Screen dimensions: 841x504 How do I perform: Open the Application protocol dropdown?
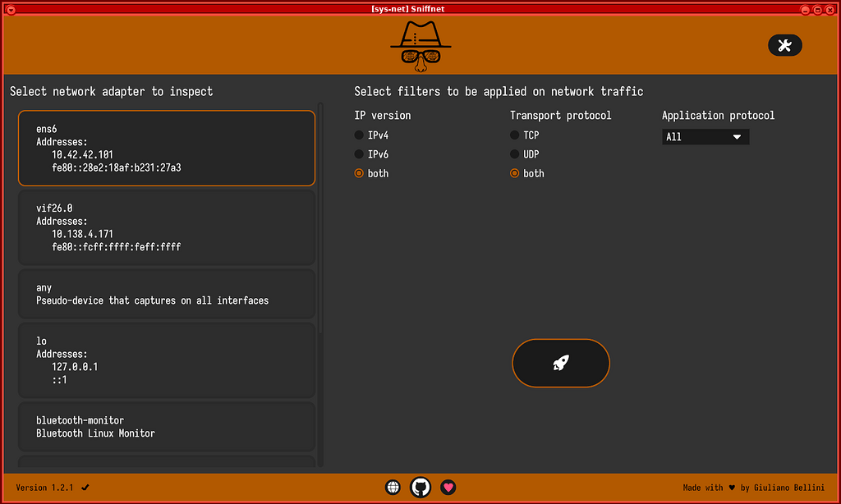[705, 137]
